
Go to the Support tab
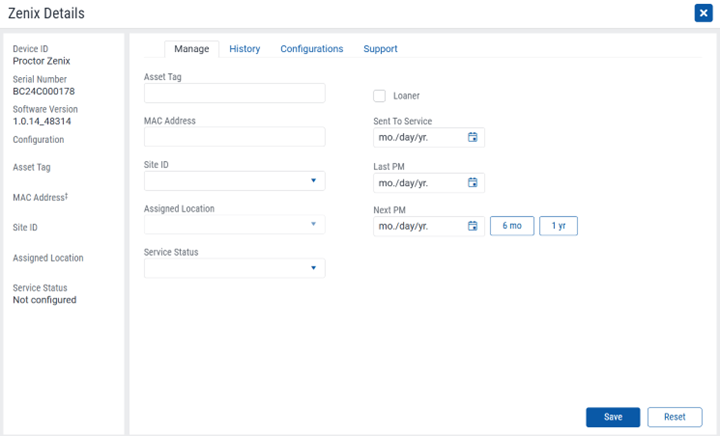pos(380,49)
